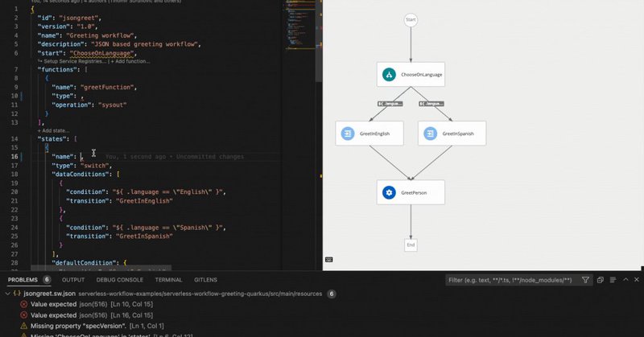Switch to the Problems tab
Screen dimensions: 644x337
[x=23, y=280]
